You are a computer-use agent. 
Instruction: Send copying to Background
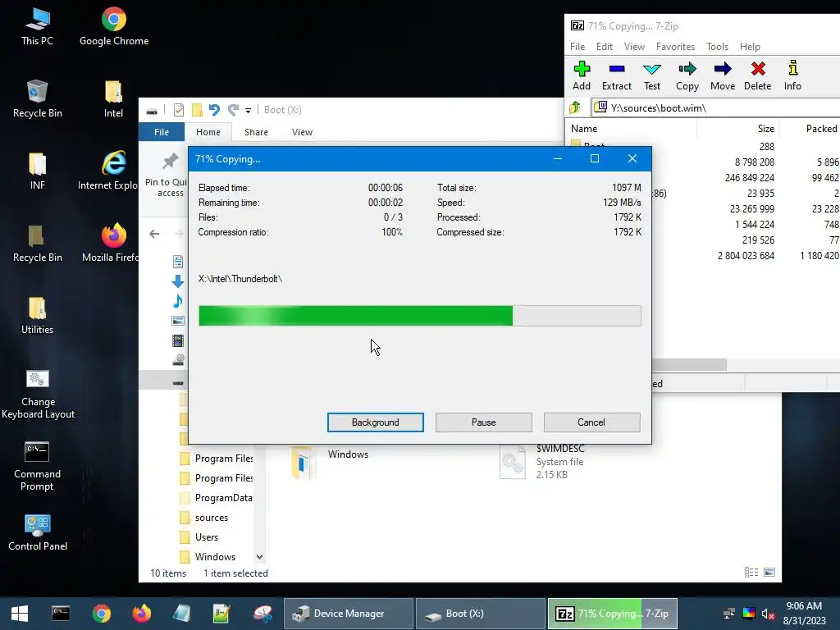376,422
